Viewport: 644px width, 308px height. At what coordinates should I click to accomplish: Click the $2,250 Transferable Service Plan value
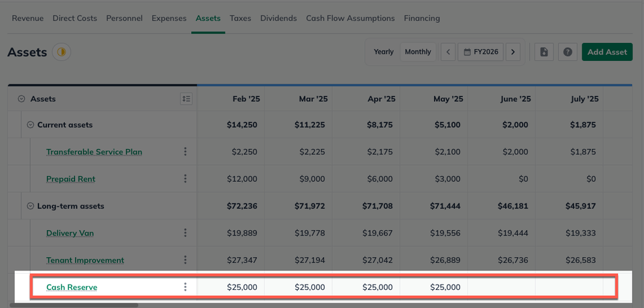[244, 152]
